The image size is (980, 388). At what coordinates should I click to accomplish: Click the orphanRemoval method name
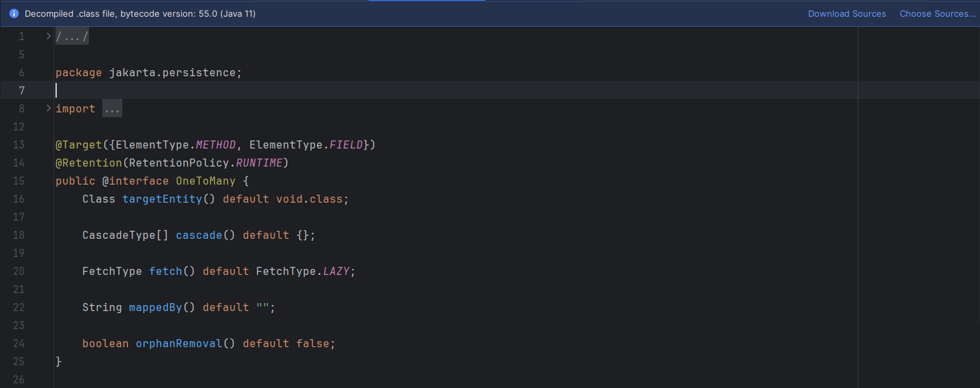pyautogui.click(x=178, y=343)
